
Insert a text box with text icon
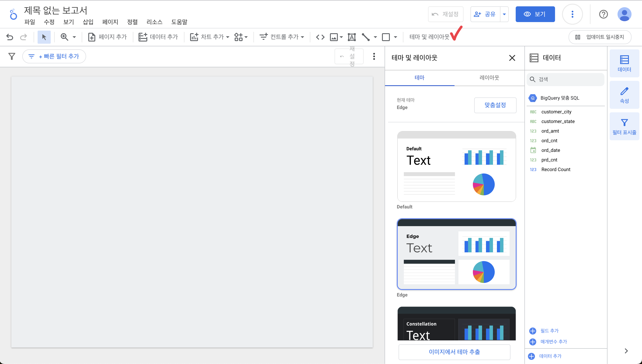[352, 37]
